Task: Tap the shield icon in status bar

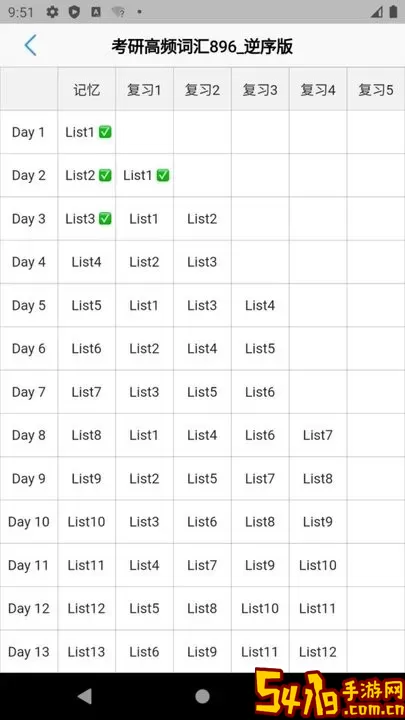Action: click(x=74, y=12)
